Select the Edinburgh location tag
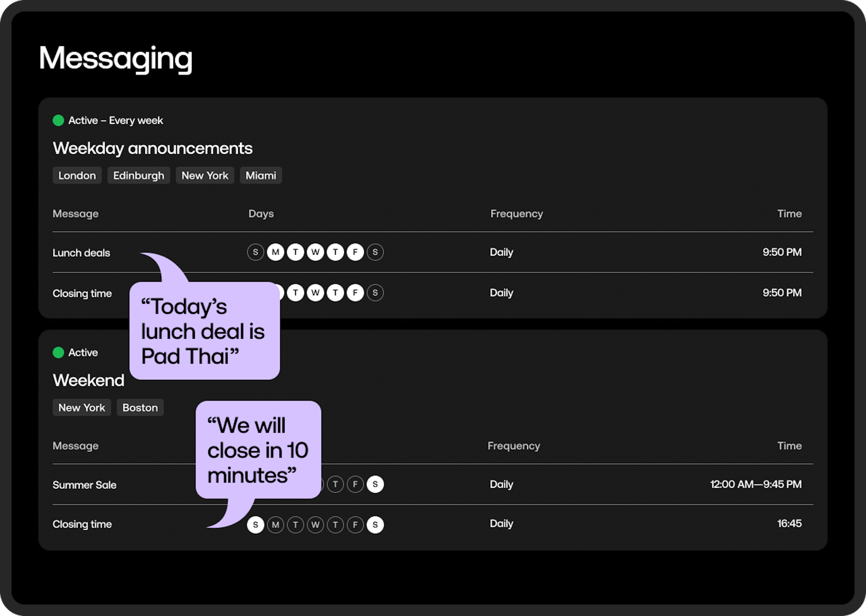Image resolution: width=866 pixels, height=616 pixels. [139, 176]
